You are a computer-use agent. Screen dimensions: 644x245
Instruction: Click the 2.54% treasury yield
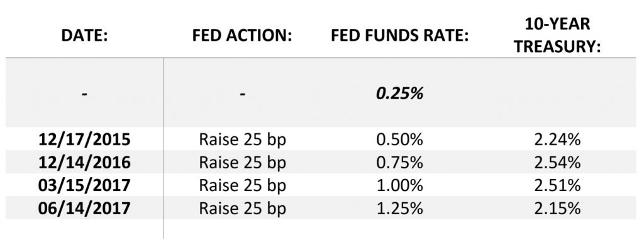557,163
